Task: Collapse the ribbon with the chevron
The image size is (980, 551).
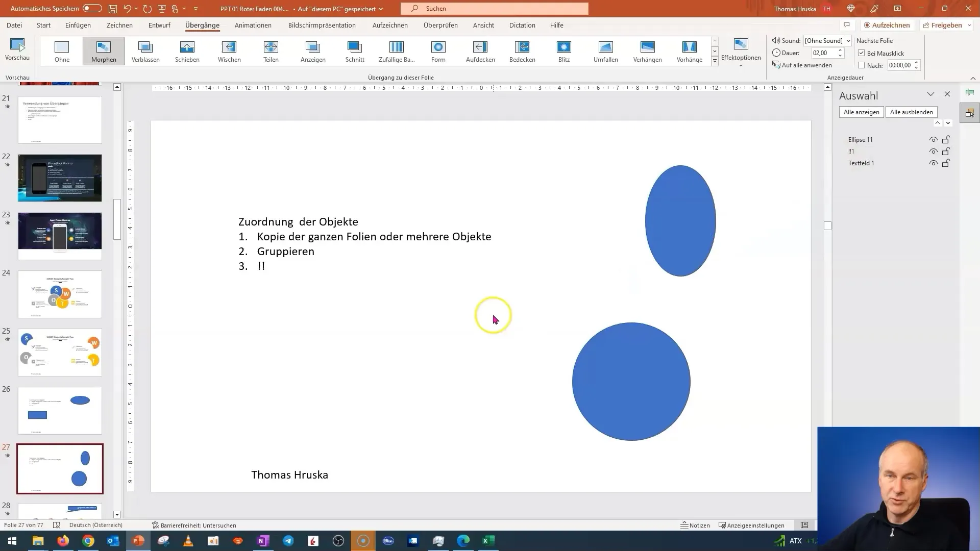Action: click(x=973, y=78)
